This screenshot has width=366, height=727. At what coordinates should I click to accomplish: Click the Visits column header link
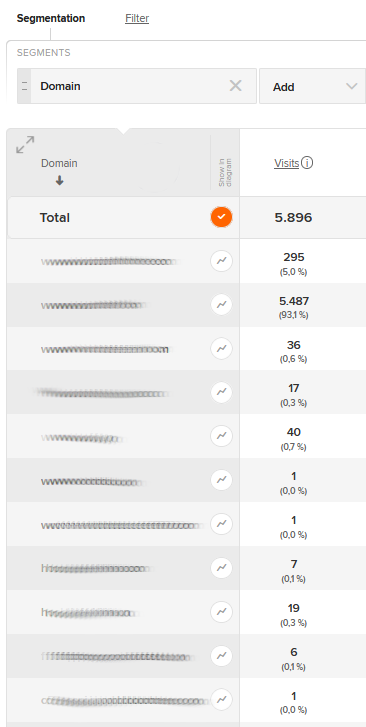(286, 163)
